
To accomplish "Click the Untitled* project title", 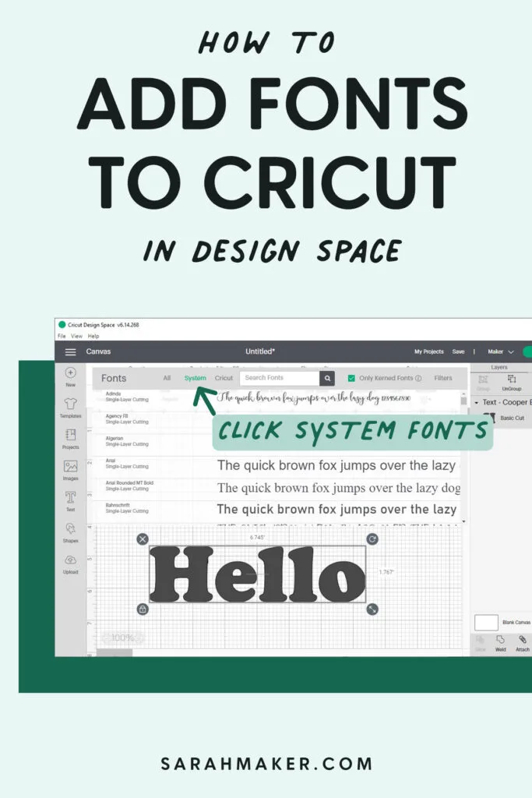I will (x=260, y=351).
